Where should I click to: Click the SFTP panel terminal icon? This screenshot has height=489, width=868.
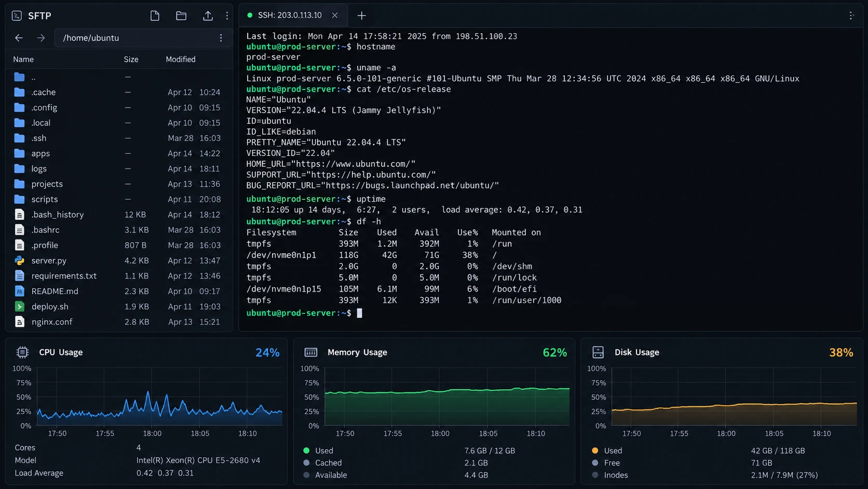(17, 16)
